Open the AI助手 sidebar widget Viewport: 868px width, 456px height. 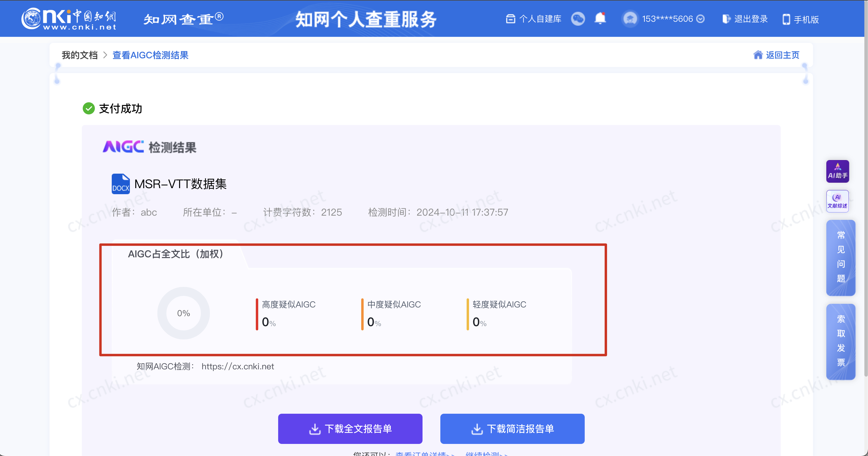[x=837, y=171]
